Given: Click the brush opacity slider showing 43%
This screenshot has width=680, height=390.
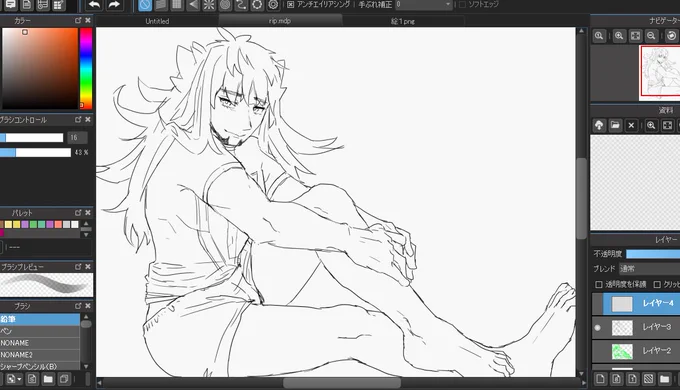Looking at the screenshot, I should (36, 153).
